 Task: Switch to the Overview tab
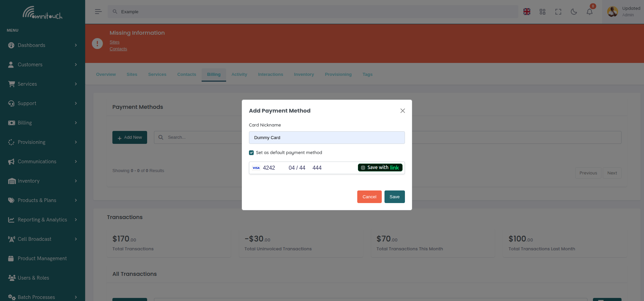[106, 74]
